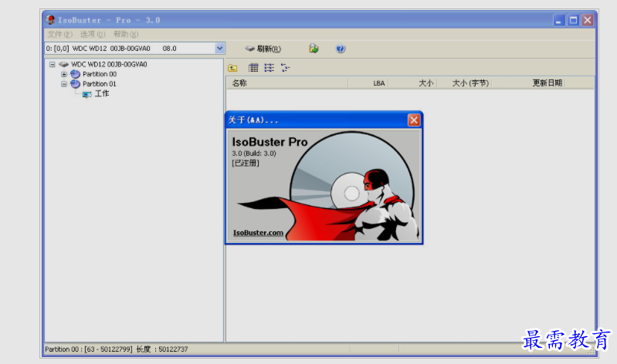This screenshot has width=617, height=364.
Task: Close the IsoBuster main window
Action: click(x=588, y=20)
